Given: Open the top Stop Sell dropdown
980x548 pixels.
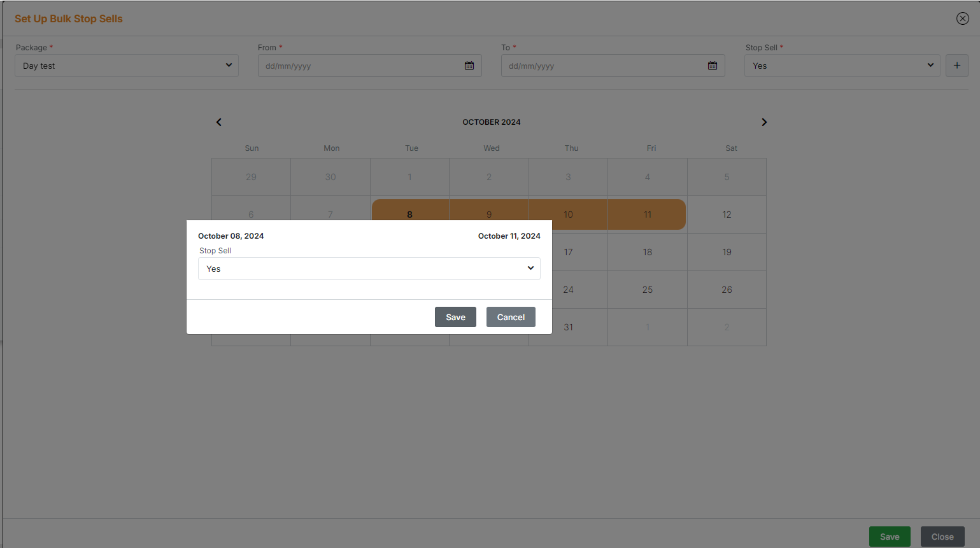Looking at the screenshot, I should [x=842, y=66].
